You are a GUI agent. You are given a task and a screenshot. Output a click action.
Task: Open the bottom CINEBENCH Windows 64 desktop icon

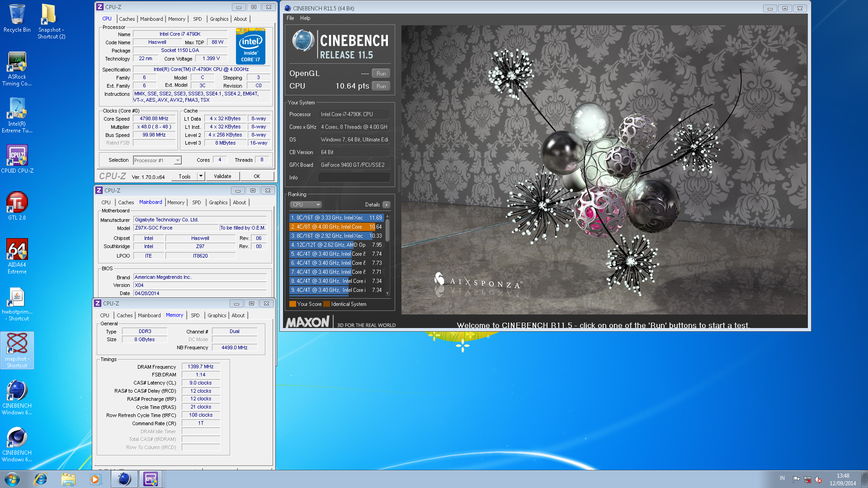(17, 445)
